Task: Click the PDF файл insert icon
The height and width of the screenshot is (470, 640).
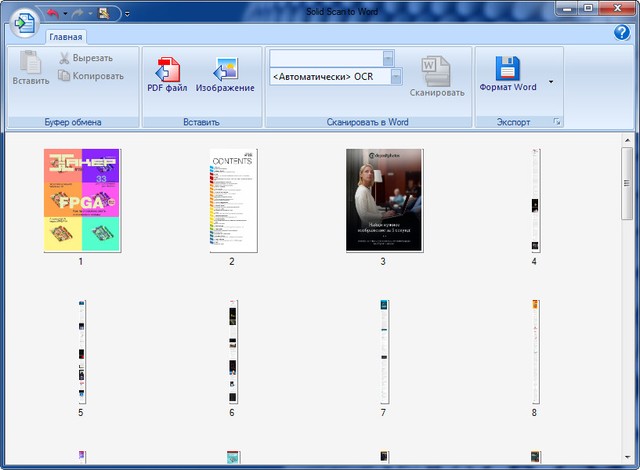Action: tap(167, 69)
